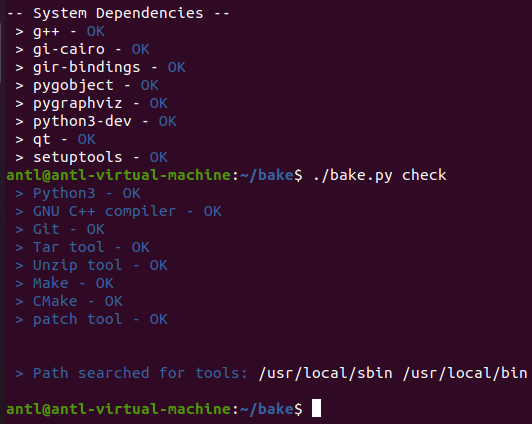Click the '/usr/local/sbin' path text

tap(326, 373)
